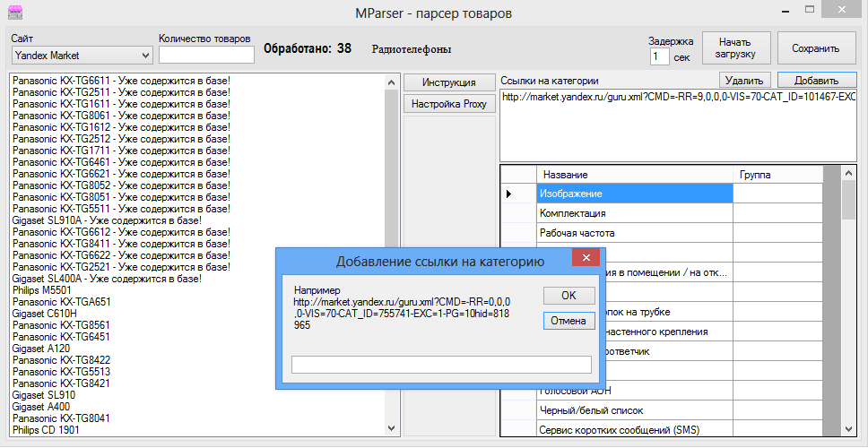This screenshot has height=448, width=868.
Task: Click the Удалить button for category links
Action: click(x=745, y=81)
